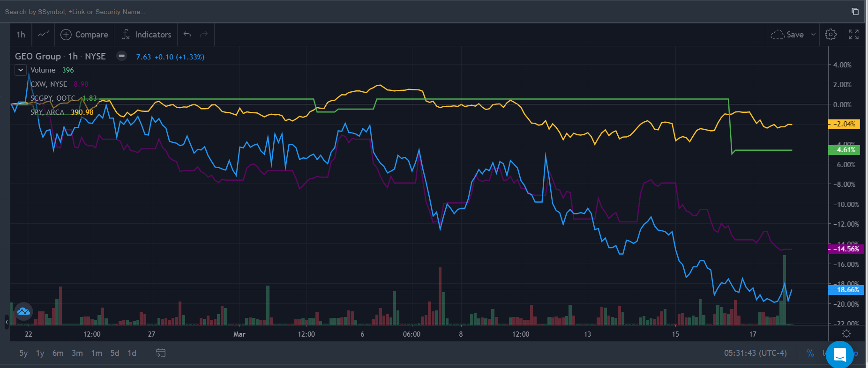
Task: Set range to 5d
Action: 115,353
